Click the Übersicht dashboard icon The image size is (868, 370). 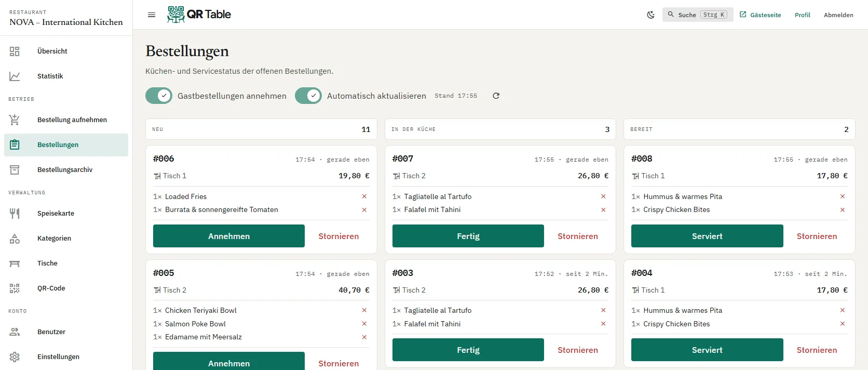15,51
